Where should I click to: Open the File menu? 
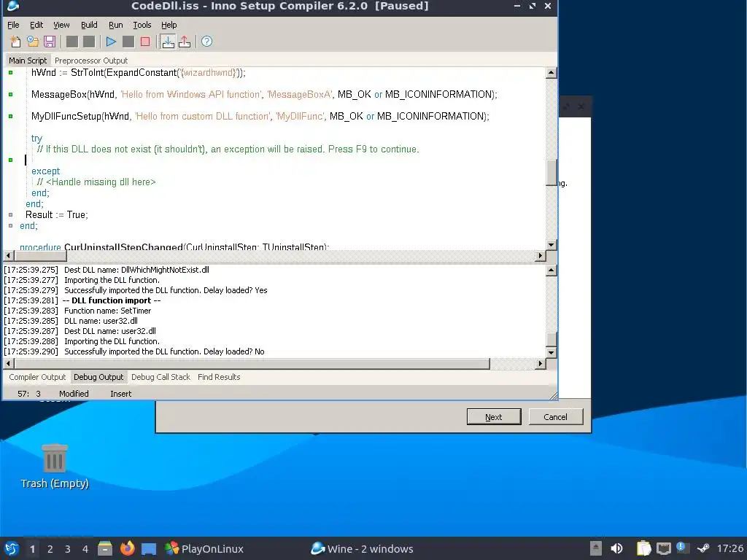click(x=13, y=25)
